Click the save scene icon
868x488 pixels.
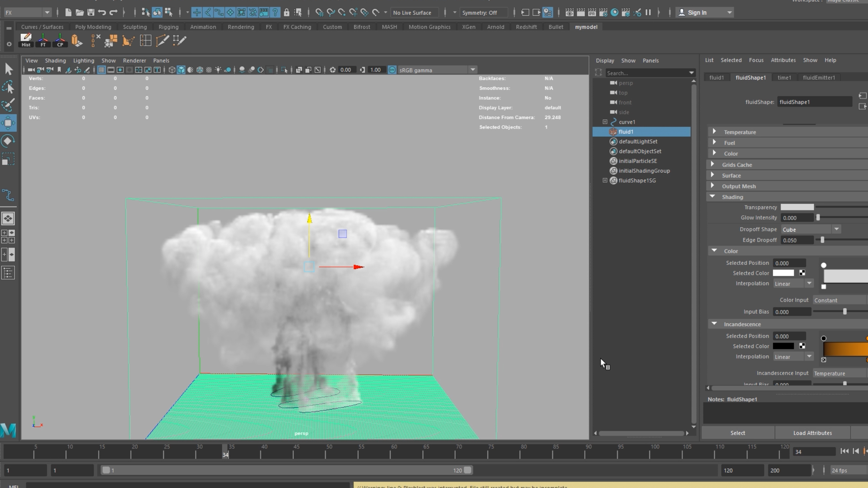click(x=91, y=12)
